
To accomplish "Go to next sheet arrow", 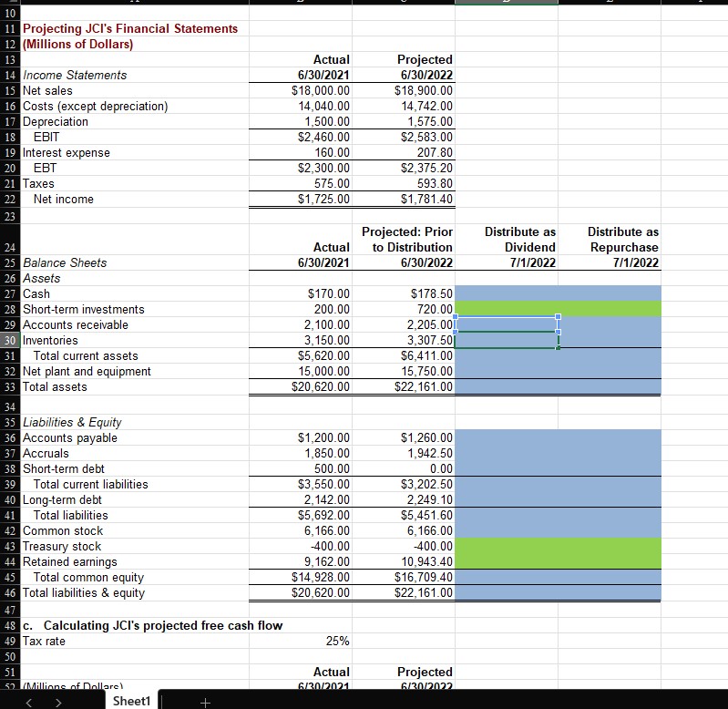I will 58,703.
